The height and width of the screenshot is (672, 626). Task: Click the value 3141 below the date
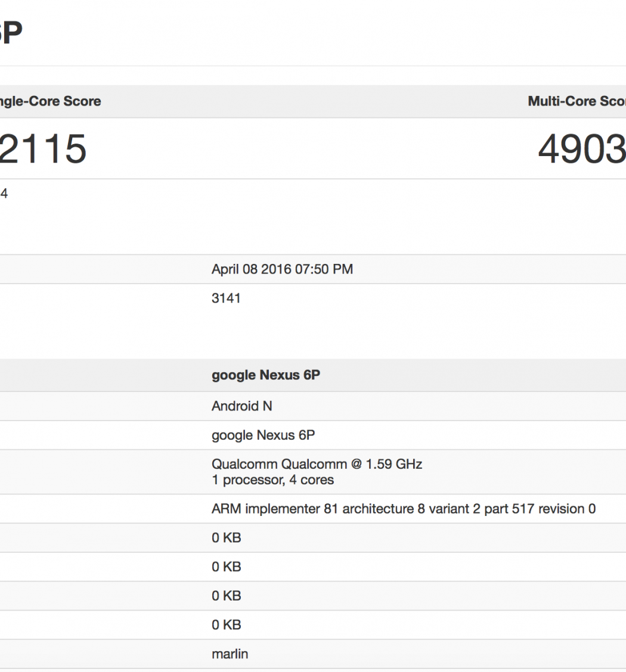click(226, 298)
